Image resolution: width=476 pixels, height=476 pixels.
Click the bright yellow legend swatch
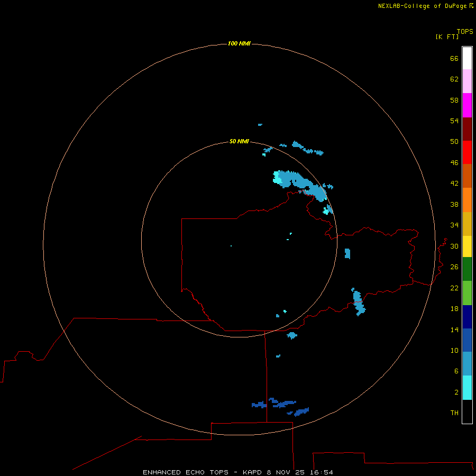[x=467, y=246]
